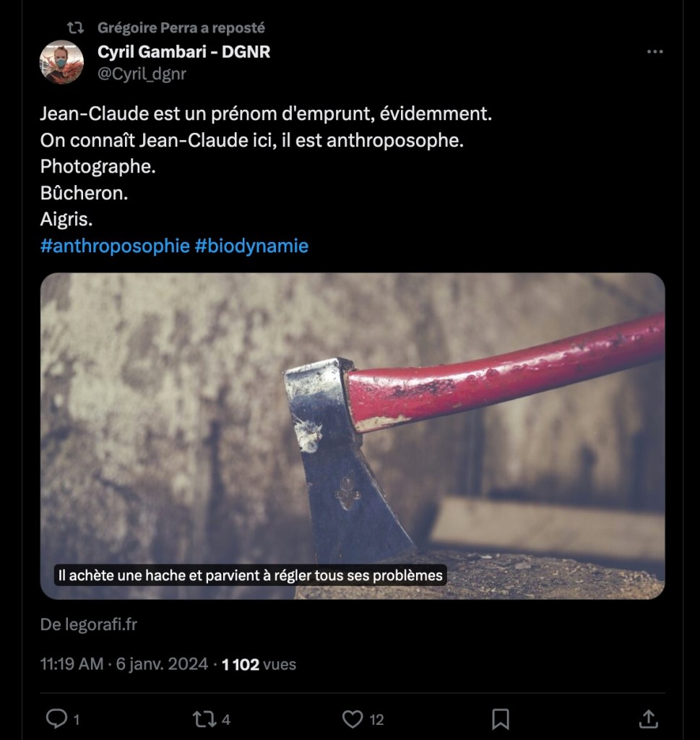The height and width of the screenshot is (740, 700).
Task: Click the share upload icon
Action: coord(648,718)
